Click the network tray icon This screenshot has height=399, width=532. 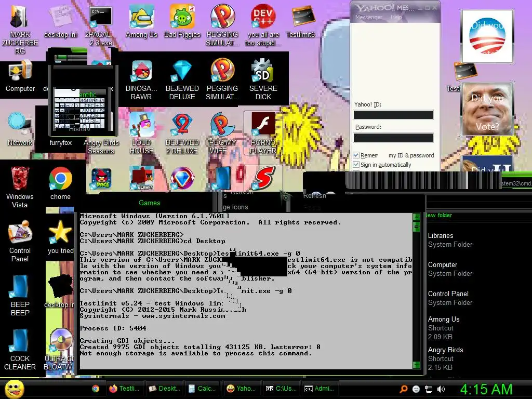429,389
